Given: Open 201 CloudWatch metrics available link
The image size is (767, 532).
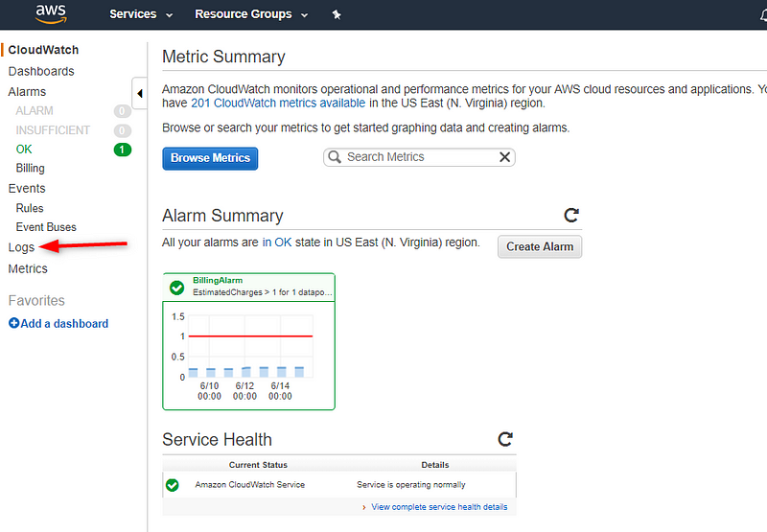Looking at the screenshot, I should (x=278, y=104).
